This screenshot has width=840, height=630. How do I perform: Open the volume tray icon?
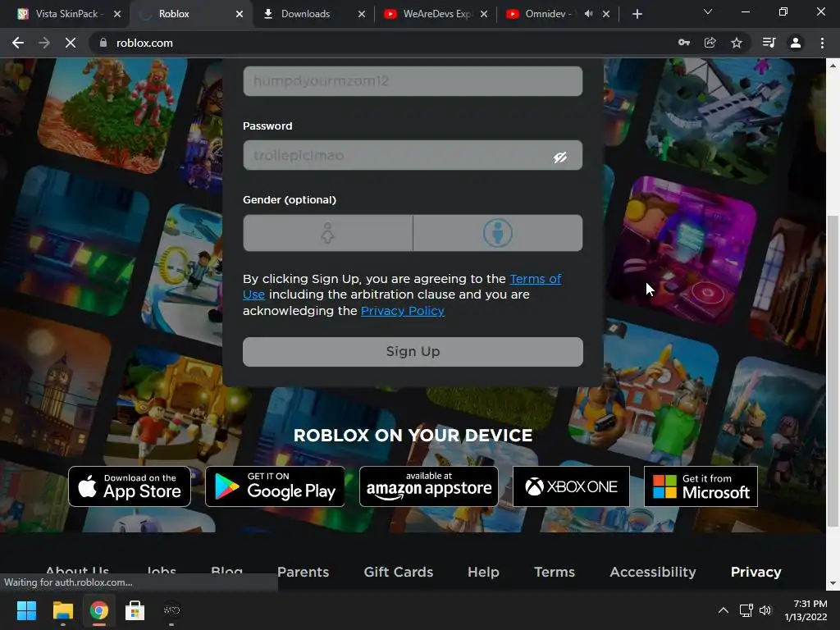tap(765, 610)
